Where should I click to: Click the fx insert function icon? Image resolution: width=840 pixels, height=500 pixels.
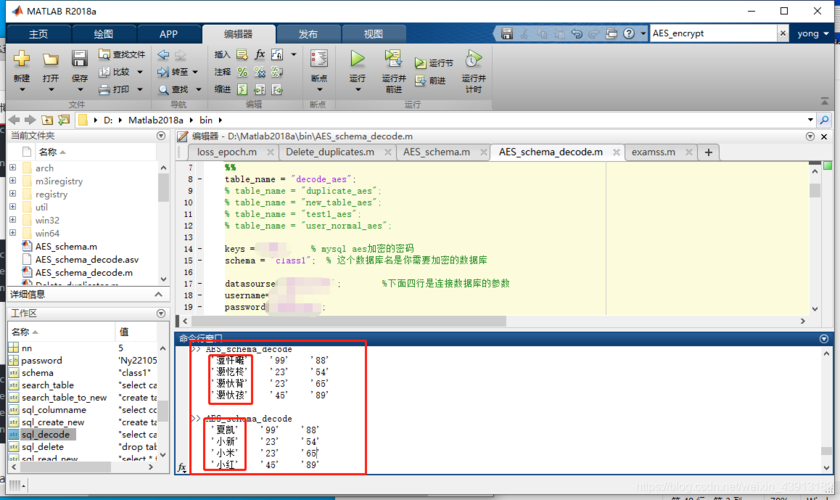pos(260,54)
